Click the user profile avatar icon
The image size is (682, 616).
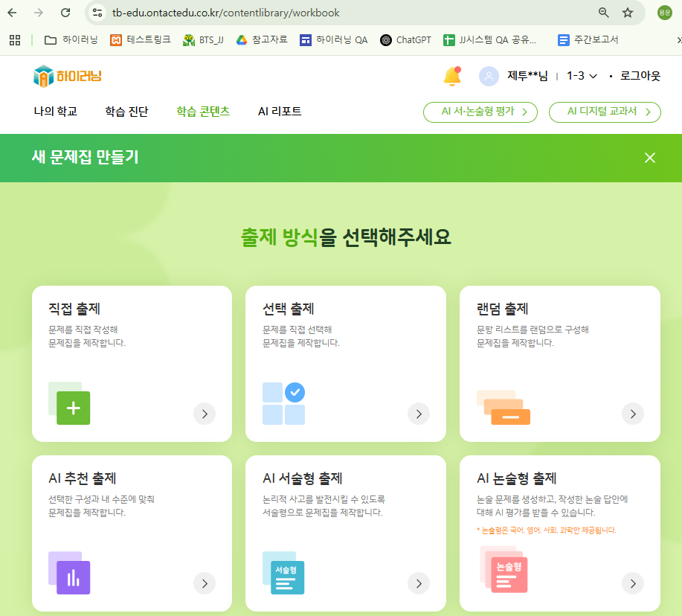489,76
